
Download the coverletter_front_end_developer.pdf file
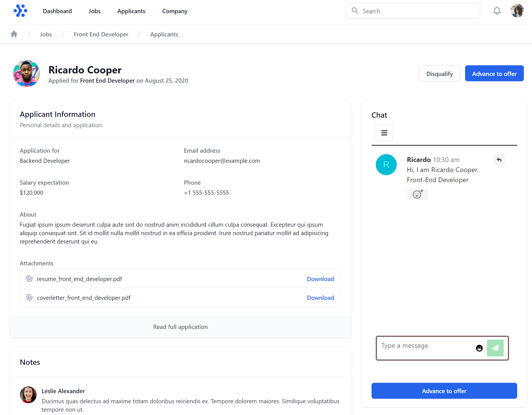coord(320,298)
